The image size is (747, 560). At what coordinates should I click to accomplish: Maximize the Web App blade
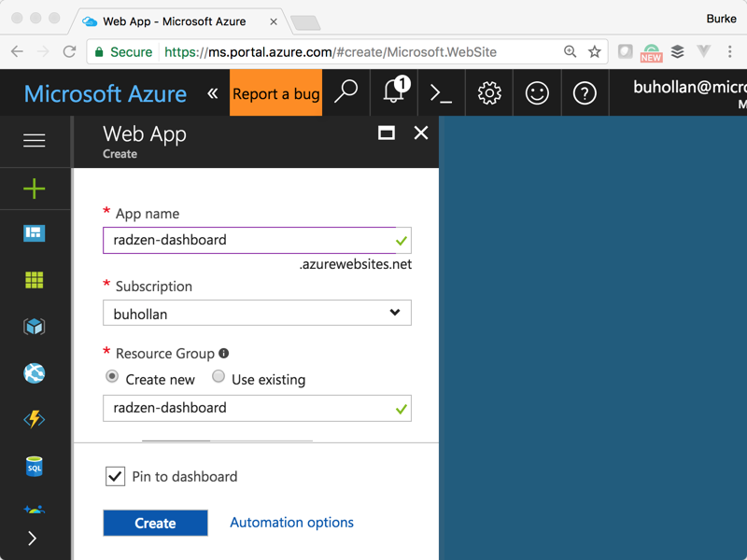(387, 133)
